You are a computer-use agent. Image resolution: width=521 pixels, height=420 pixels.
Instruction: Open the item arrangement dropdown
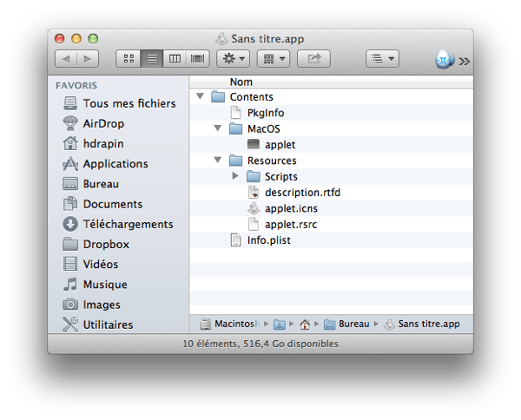tap(273, 59)
